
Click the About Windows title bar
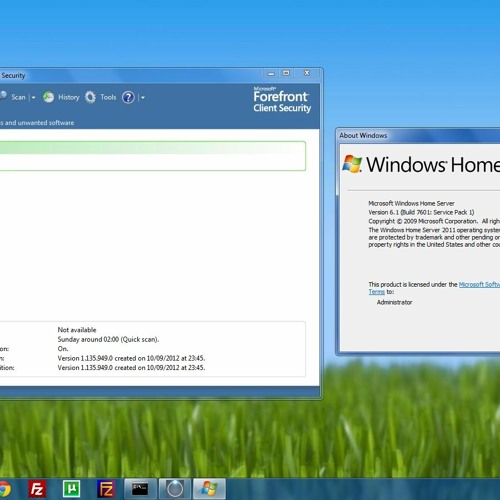tap(418, 135)
